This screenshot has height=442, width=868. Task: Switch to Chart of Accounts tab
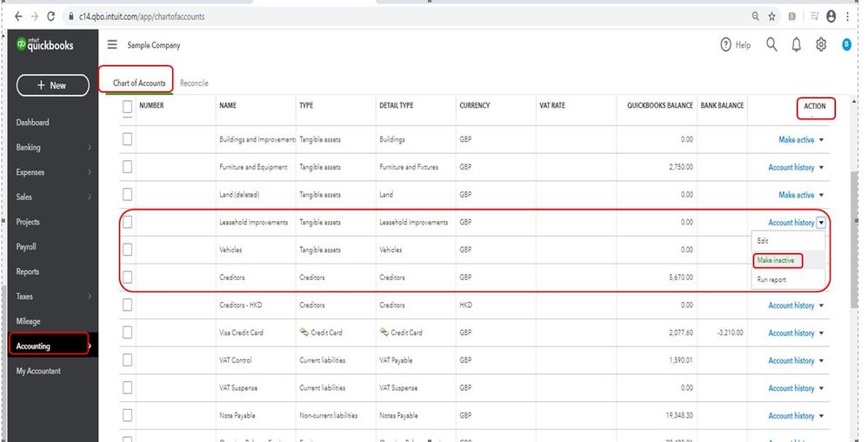[139, 83]
